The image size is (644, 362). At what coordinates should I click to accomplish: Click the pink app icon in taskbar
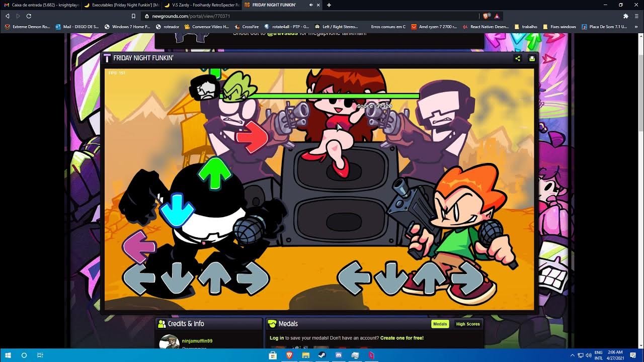[x=371, y=355]
